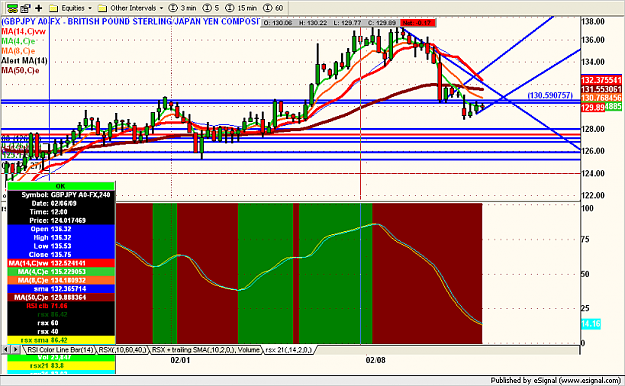The width and height of the screenshot is (625, 386).
Task: Select the RSI Color Line Bar(14) tab
Action: click(60, 350)
